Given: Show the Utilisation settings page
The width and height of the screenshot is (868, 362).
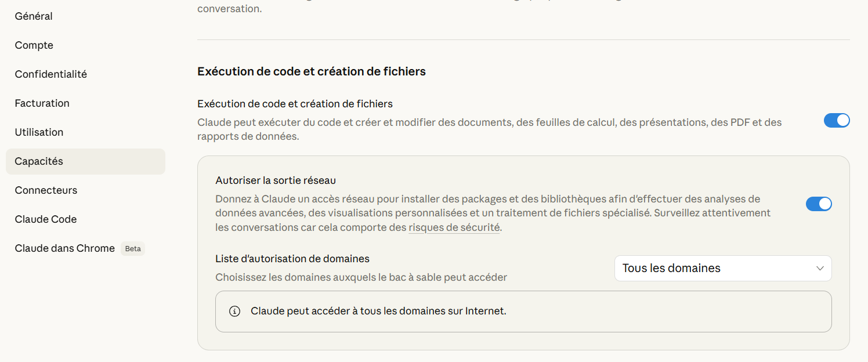Looking at the screenshot, I should pos(39,132).
